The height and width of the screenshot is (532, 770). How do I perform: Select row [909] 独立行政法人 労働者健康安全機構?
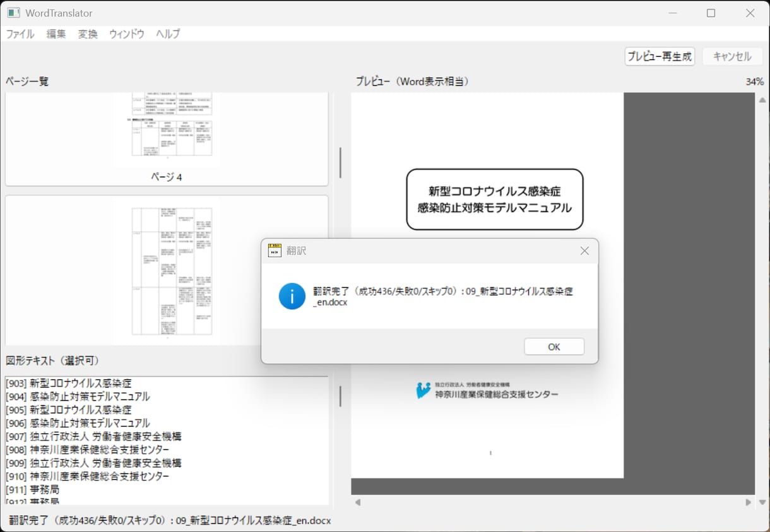point(167,463)
